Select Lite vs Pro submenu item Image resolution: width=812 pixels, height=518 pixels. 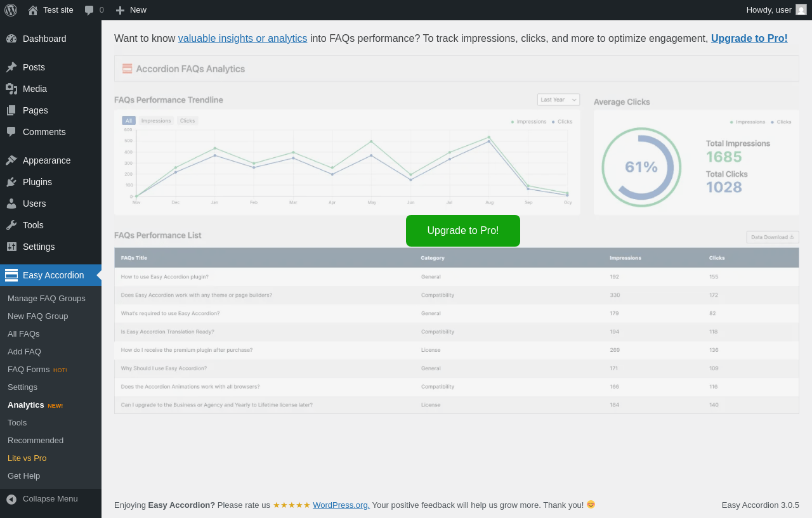point(27,458)
